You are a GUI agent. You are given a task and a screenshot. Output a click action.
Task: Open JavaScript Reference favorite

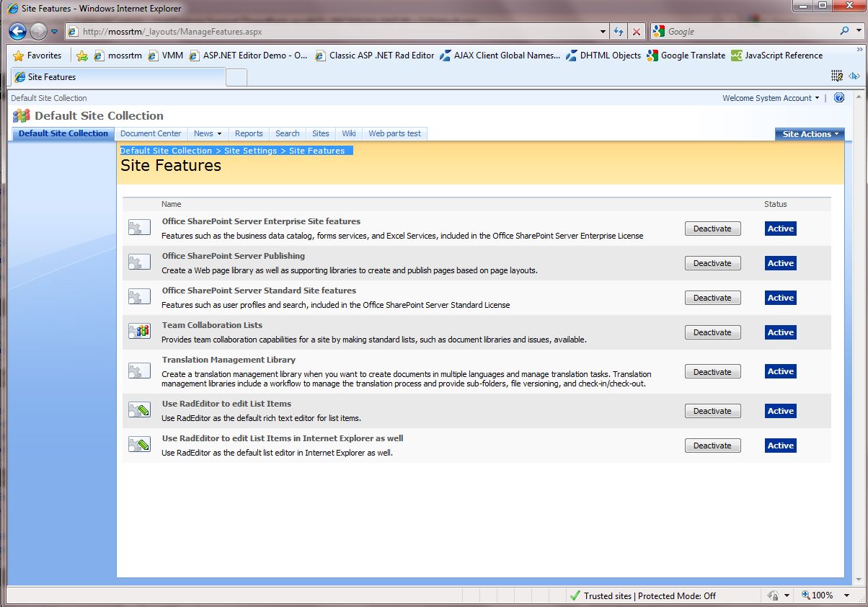776,56
